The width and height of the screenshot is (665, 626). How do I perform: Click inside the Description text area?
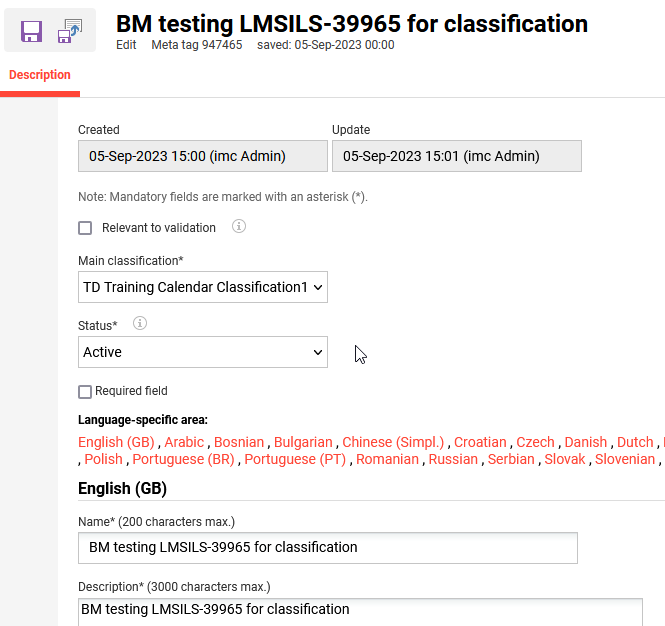(x=360, y=611)
